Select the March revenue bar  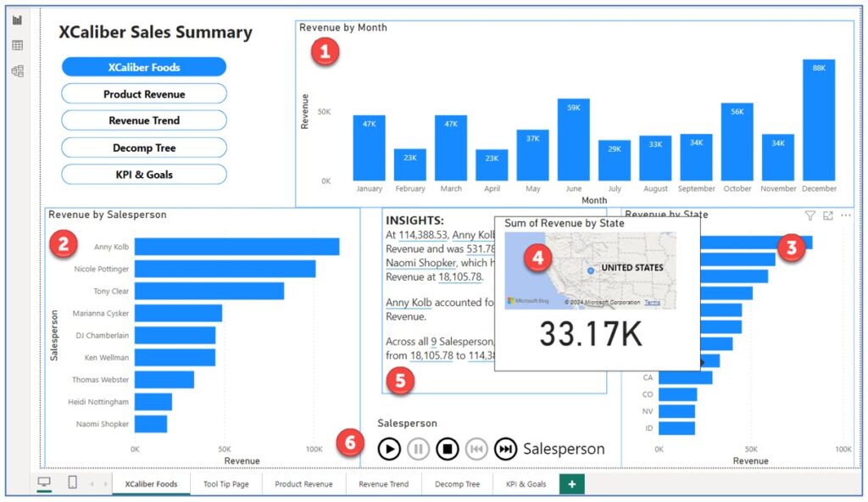coord(451,148)
